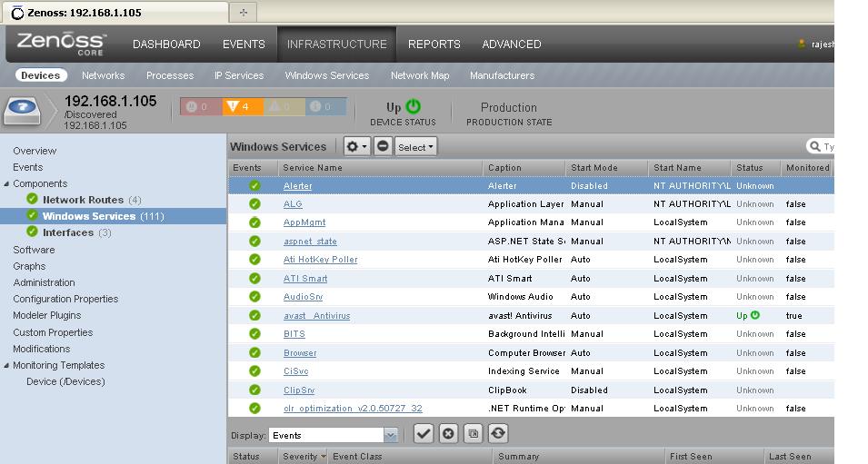Image resolution: width=868 pixels, height=464 pixels.
Task: Collapse the Components tree section
Action: (x=6, y=183)
